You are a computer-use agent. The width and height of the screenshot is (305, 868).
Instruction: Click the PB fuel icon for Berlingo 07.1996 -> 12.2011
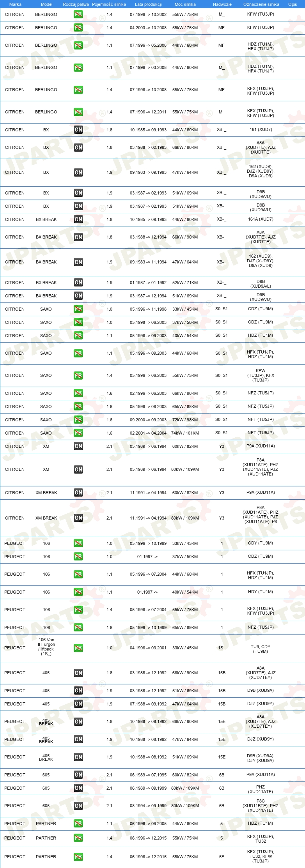[78, 112]
